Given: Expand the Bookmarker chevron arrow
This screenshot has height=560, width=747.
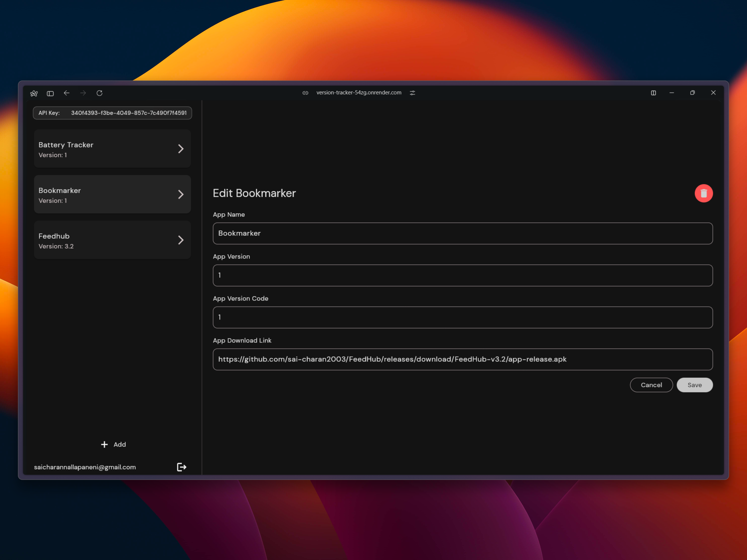Looking at the screenshot, I should 181,194.
